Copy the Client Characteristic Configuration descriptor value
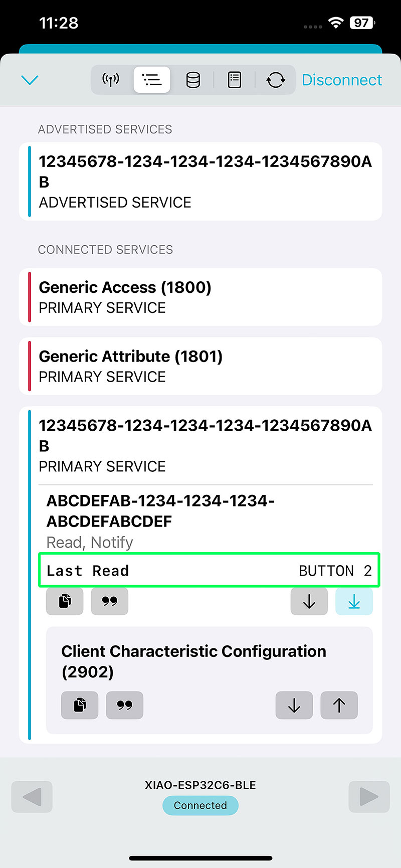The height and width of the screenshot is (868, 401). tap(80, 705)
